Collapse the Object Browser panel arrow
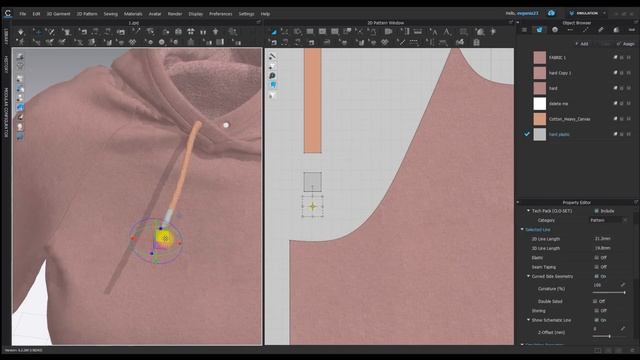Image resolution: width=640 pixels, height=360 pixels. pos(518,22)
